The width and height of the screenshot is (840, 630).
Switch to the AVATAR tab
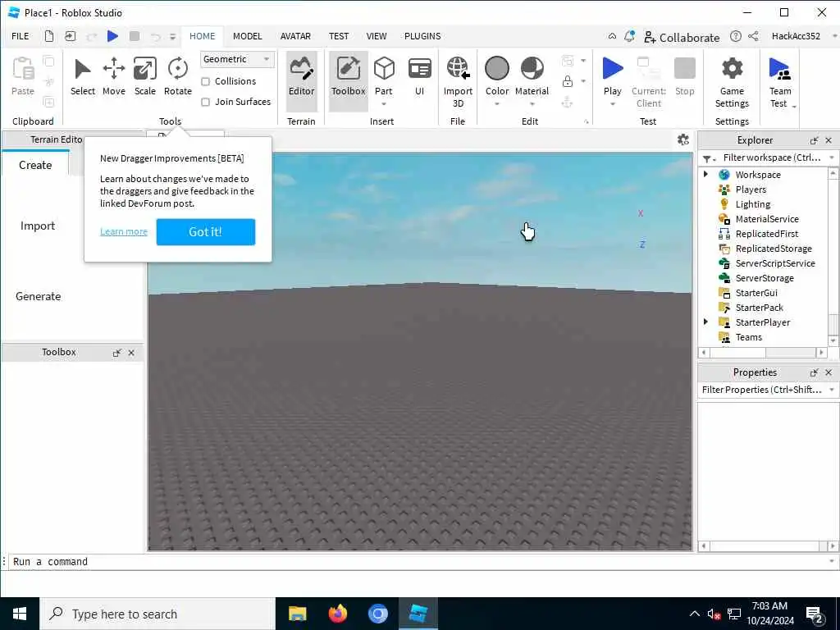pyautogui.click(x=295, y=36)
